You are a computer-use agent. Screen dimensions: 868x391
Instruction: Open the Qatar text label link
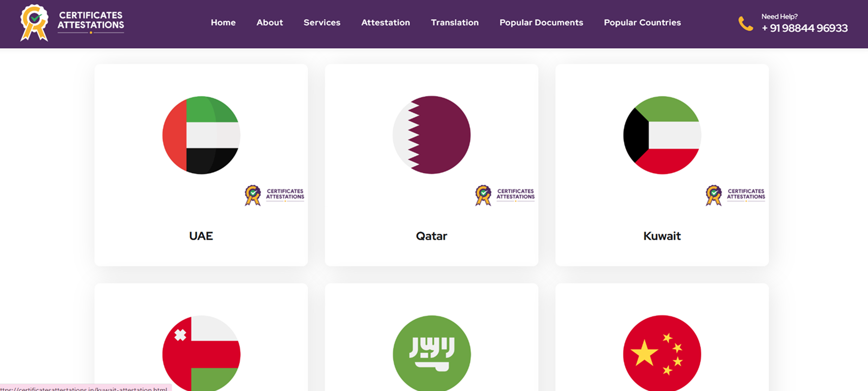tap(432, 236)
